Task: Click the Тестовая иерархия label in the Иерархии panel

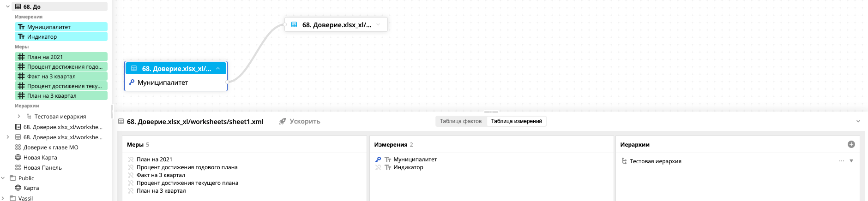Action: [656, 161]
